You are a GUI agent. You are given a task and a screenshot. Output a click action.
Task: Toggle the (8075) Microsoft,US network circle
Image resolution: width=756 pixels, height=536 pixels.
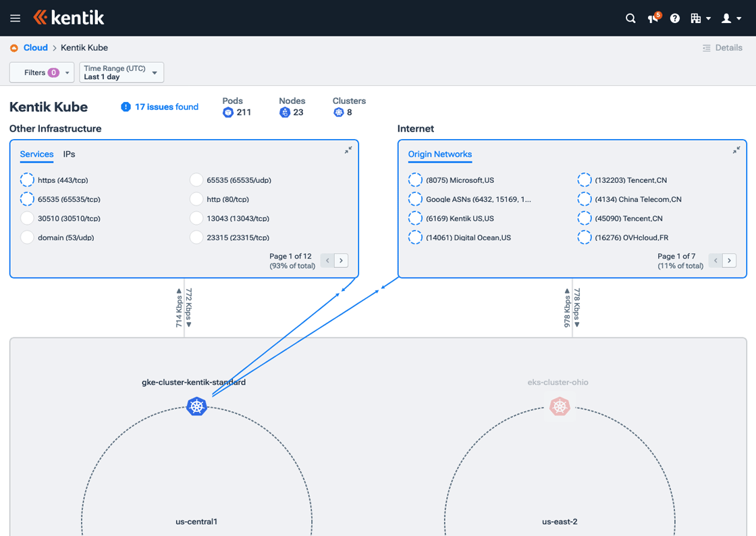pos(415,180)
